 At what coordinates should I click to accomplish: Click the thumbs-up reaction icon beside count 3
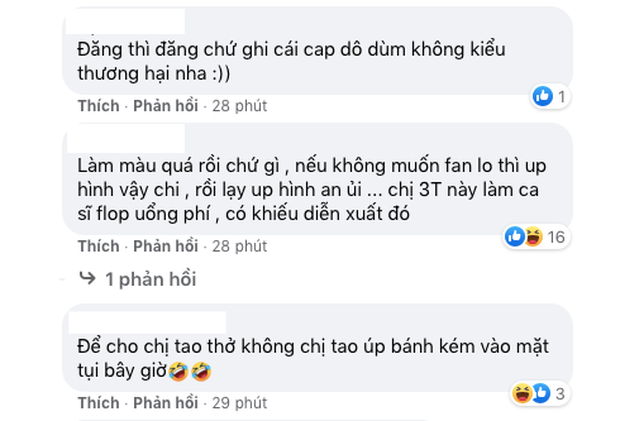[x=541, y=393]
